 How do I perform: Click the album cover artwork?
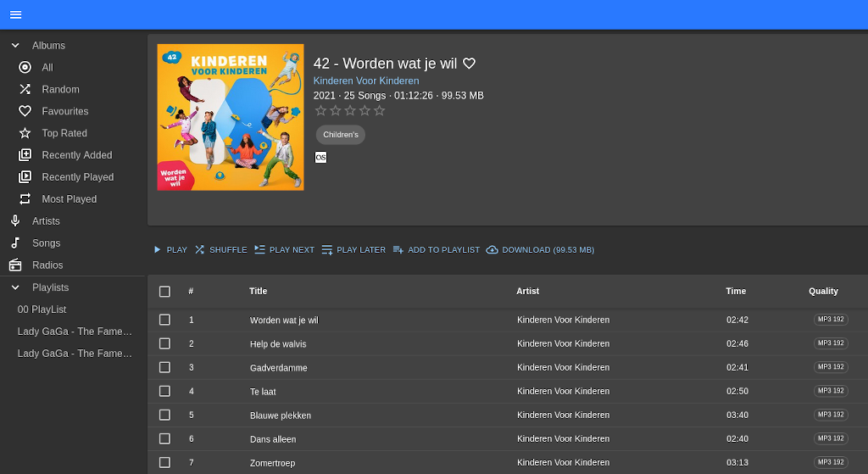(x=231, y=117)
